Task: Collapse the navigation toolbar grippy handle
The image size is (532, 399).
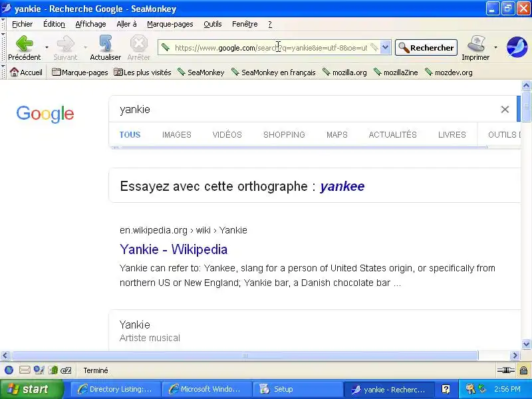Action: point(3,47)
